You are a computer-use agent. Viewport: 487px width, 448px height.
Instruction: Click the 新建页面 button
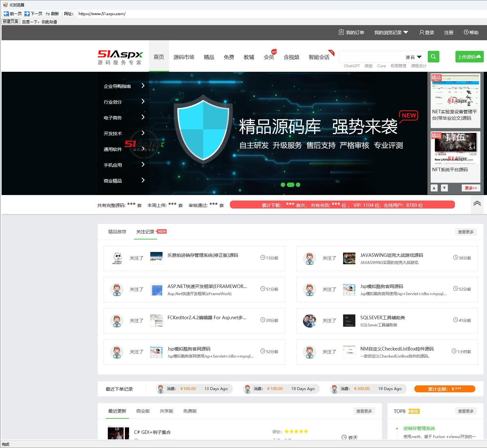point(11,22)
